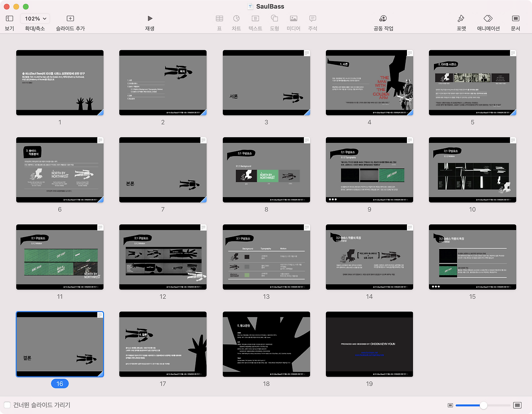Adjust the thumbnail size slider
This screenshot has height=414, width=532.
483,405
